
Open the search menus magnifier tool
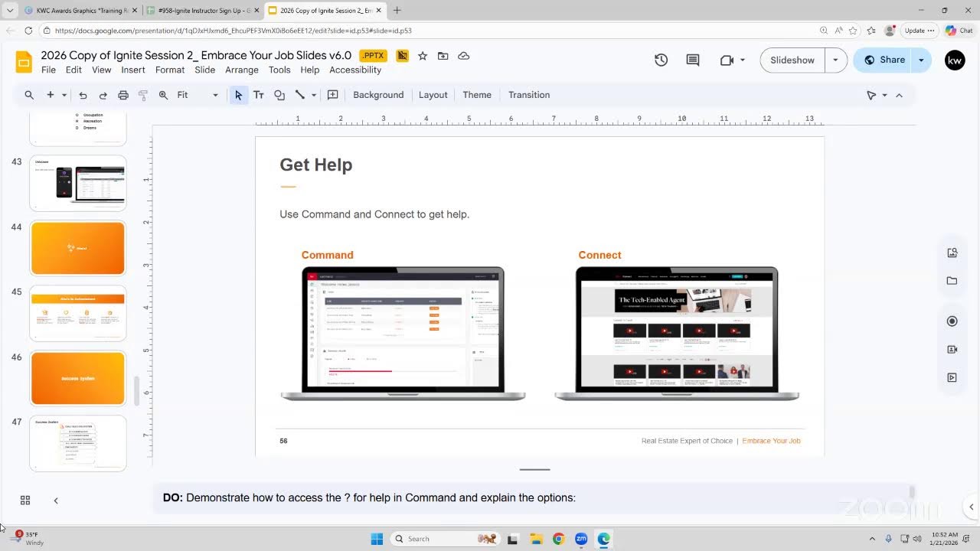(29, 95)
